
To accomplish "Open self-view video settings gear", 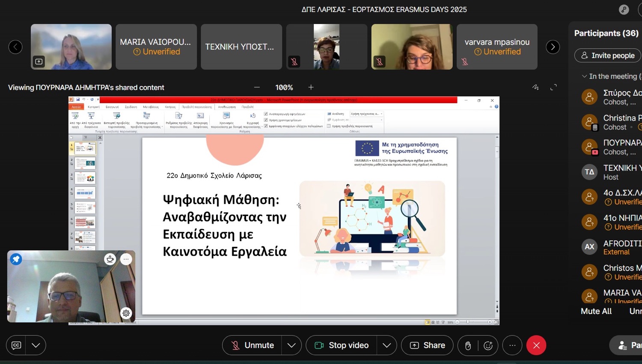I will 126,313.
